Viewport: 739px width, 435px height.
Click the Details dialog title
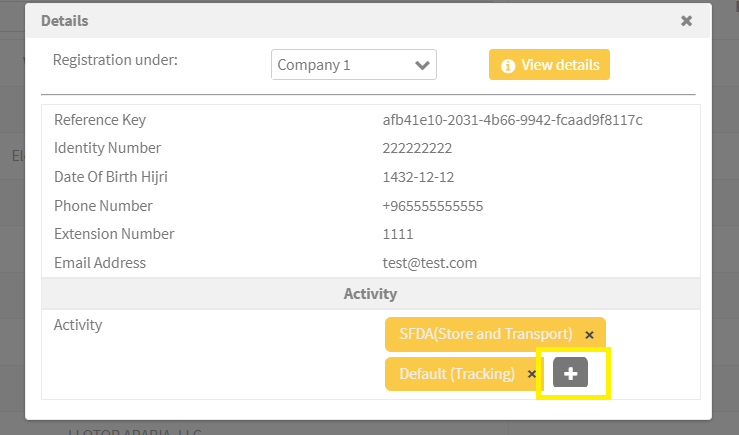[x=65, y=21]
